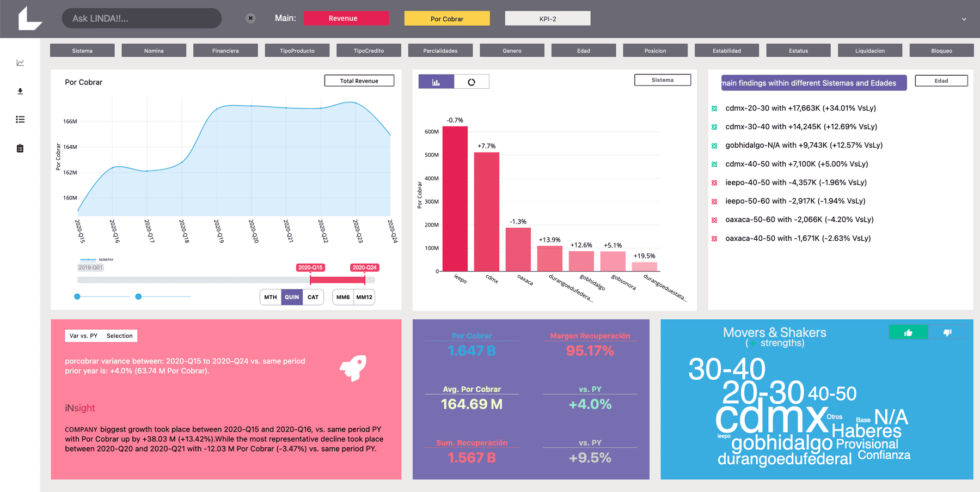This screenshot has width=980, height=492.
Task: Click the main findings header banner
Action: pyautogui.click(x=814, y=83)
